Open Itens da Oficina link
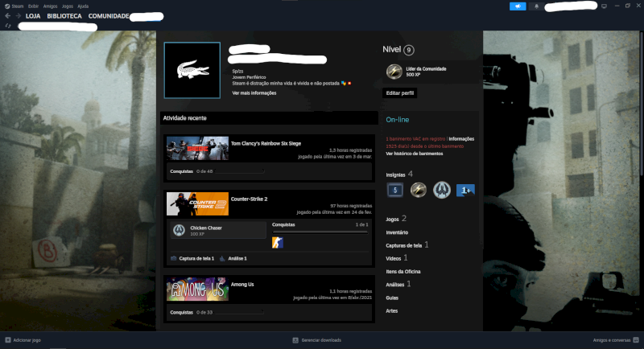Viewport: 644px width, 349px height. tap(403, 272)
